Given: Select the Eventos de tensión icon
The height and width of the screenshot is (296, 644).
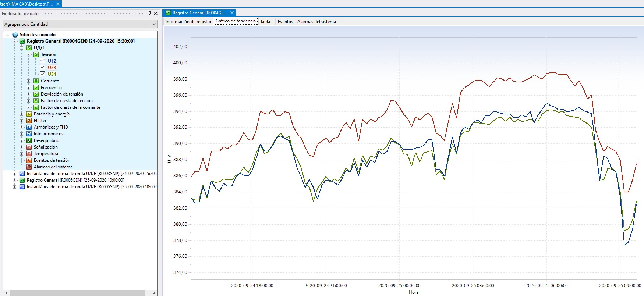Looking at the screenshot, I should point(29,160).
